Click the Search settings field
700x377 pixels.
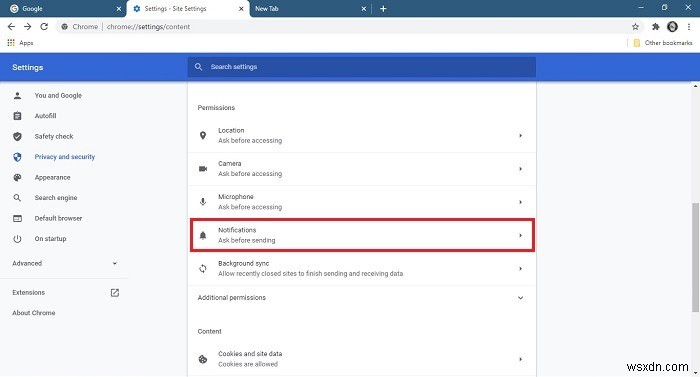pyautogui.click(x=362, y=67)
